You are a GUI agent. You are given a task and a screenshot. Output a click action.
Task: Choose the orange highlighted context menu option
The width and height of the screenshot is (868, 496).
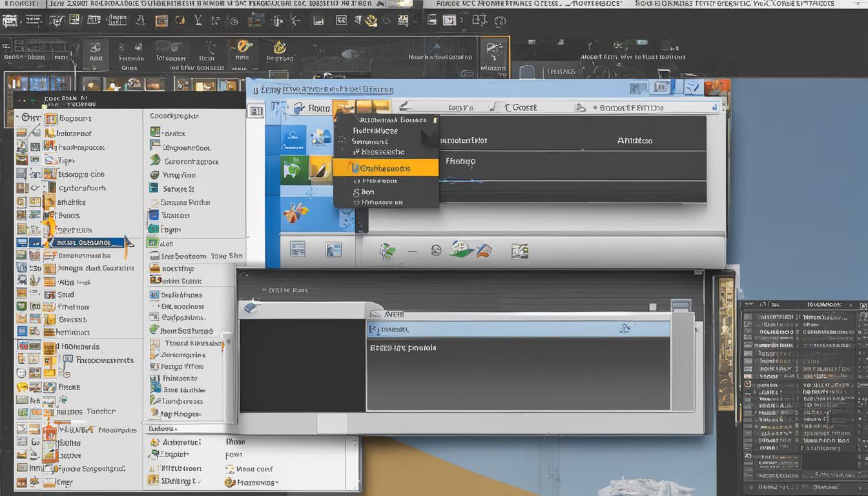[x=387, y=167]
